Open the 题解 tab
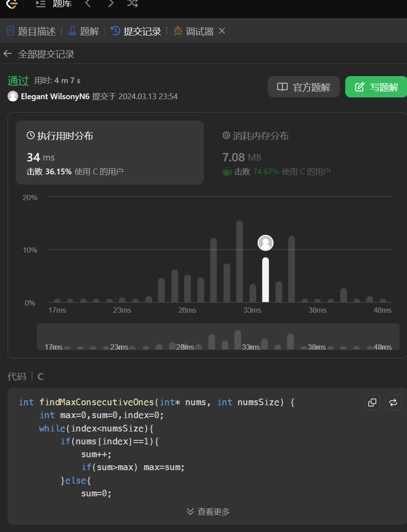 click(84, 31)
